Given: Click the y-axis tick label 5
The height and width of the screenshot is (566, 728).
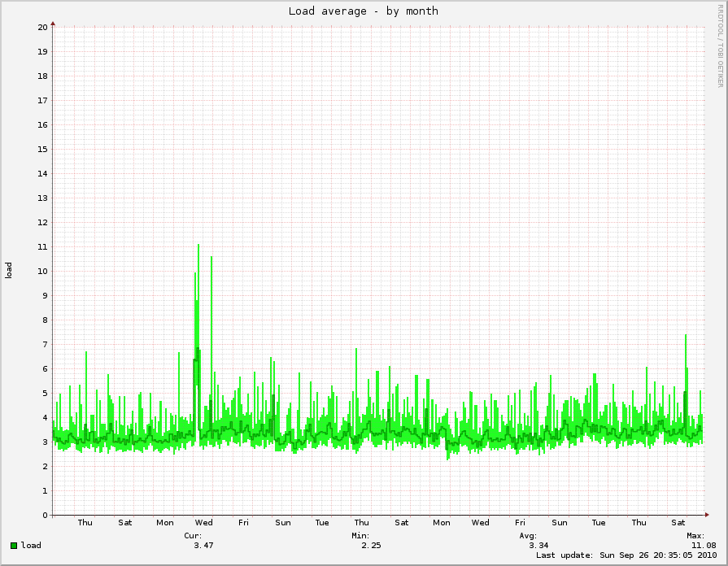Looking at the screenshot, I should coord(45,394).
